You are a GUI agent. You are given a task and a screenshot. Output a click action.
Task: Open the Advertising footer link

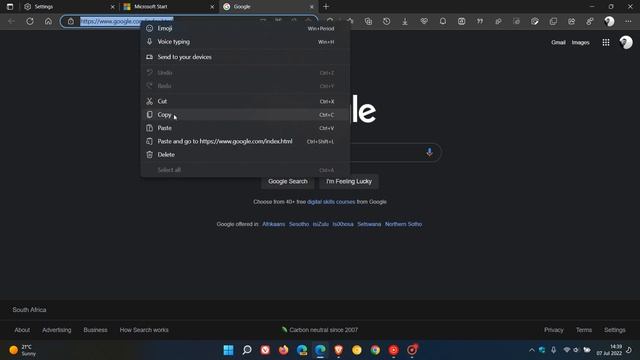tap(56, 330)
